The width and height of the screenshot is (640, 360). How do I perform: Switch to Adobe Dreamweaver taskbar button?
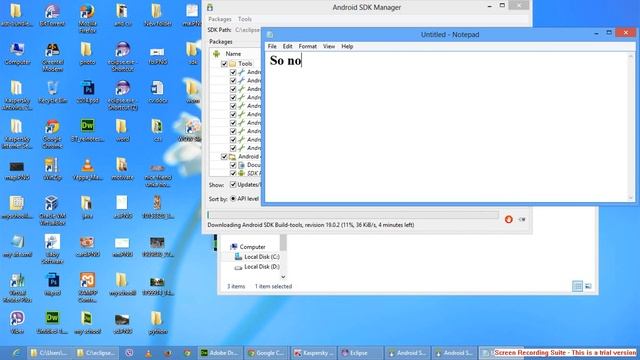coord(220,353)
